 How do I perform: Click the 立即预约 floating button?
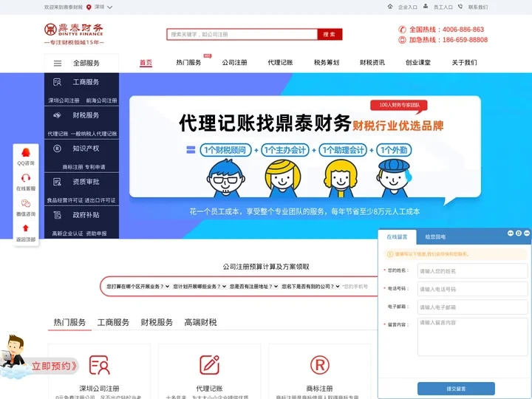(54, 366)
